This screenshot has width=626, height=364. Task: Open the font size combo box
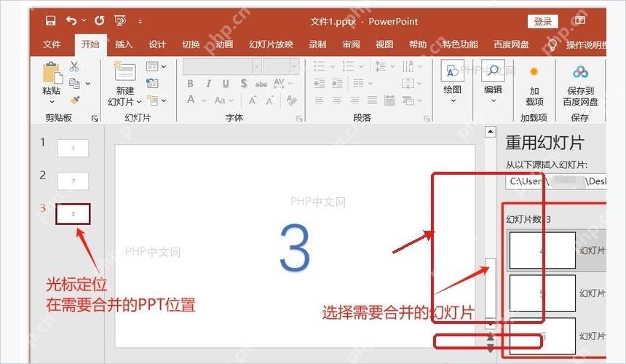281,66
